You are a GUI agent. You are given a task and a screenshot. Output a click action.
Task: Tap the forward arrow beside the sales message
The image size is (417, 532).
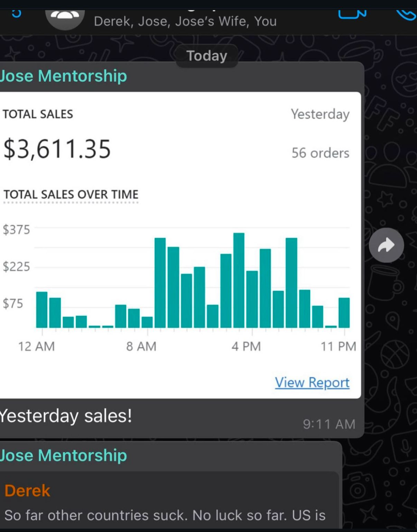coord(386,245)
